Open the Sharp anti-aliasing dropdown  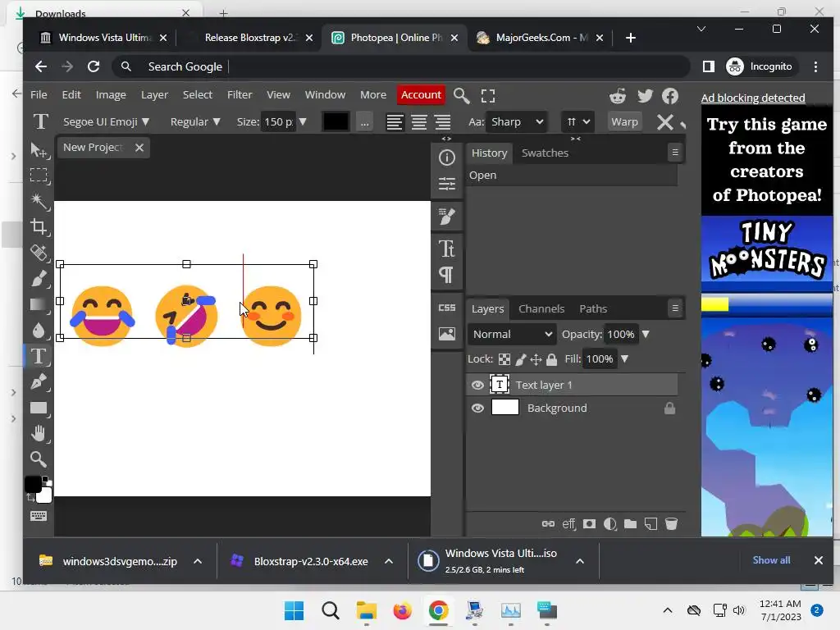517,122
